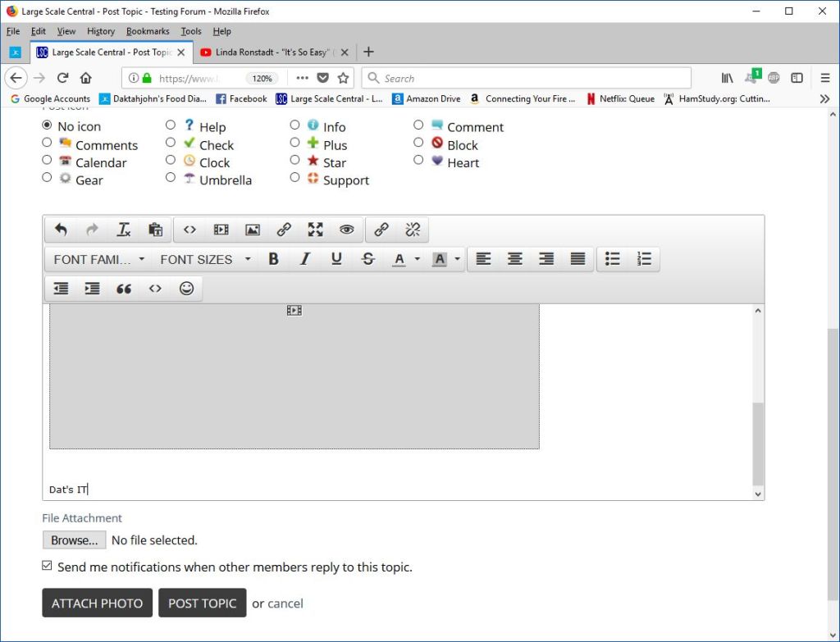Expand the text color dropdown arrow

[418, 259]
